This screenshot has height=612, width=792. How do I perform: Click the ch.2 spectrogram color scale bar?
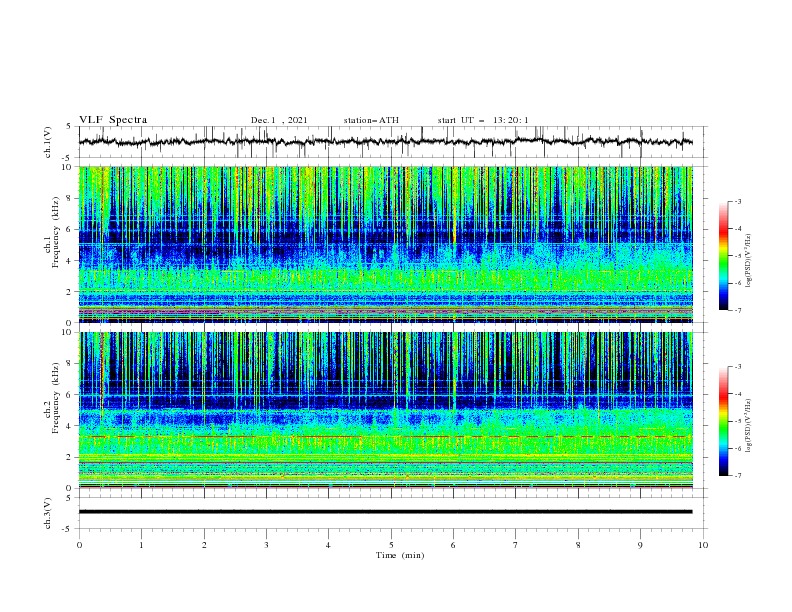[x=723, y=421]
